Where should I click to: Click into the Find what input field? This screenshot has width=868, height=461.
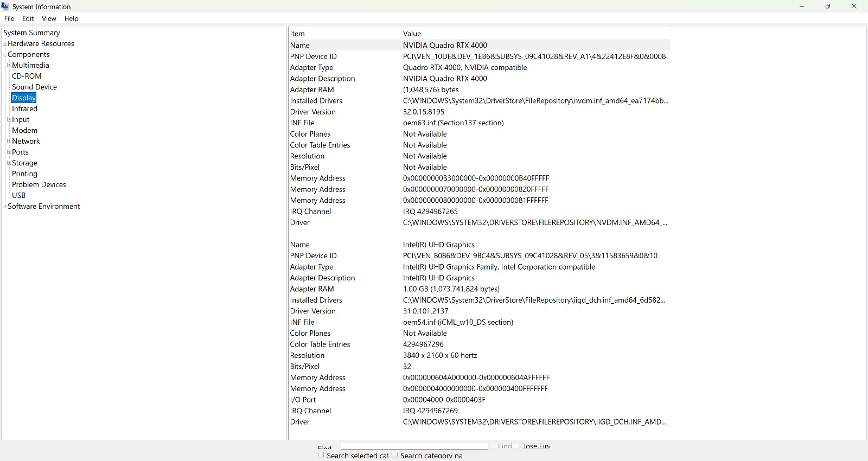pyautogui.click(x=414, y=446)
